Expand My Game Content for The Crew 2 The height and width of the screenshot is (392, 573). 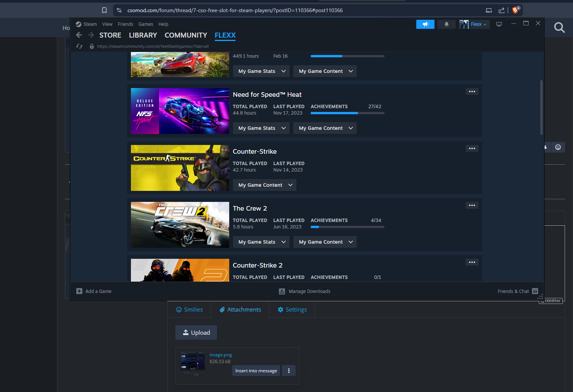325,242
